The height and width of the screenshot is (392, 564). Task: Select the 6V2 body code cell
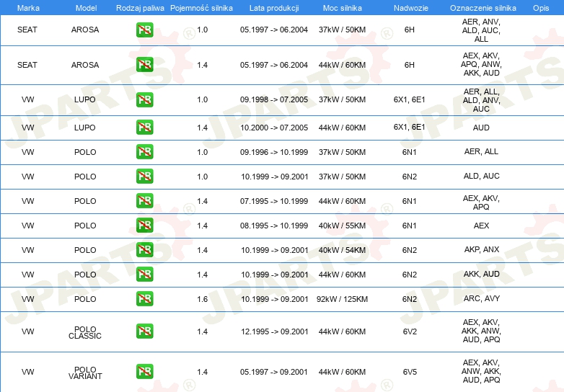[x=410, y=331]
